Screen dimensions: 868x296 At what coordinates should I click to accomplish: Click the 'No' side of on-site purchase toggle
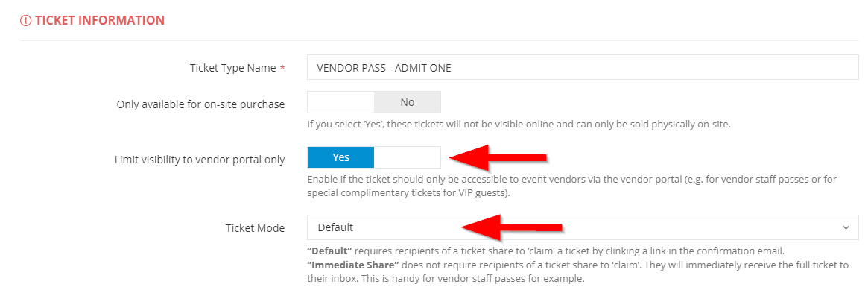(408, 103)
